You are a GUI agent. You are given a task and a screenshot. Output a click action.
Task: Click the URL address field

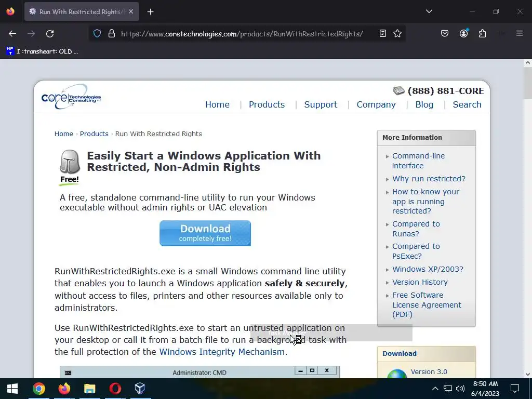click(x=242, y=34)
